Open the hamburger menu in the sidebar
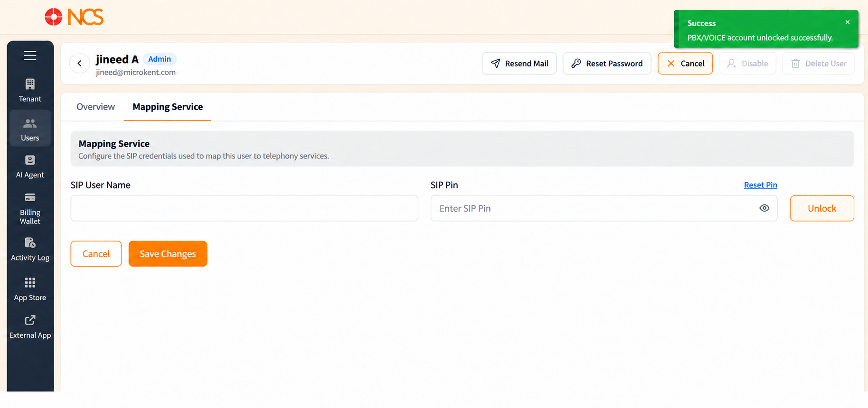Screen dimensions: 868x408 point(30,56)
